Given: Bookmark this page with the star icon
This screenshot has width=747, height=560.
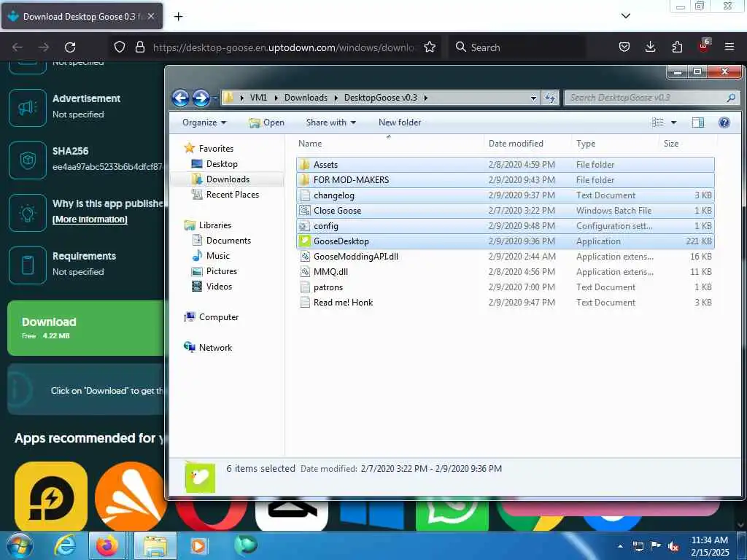Looking at the screenshot, I should [429, 47].
